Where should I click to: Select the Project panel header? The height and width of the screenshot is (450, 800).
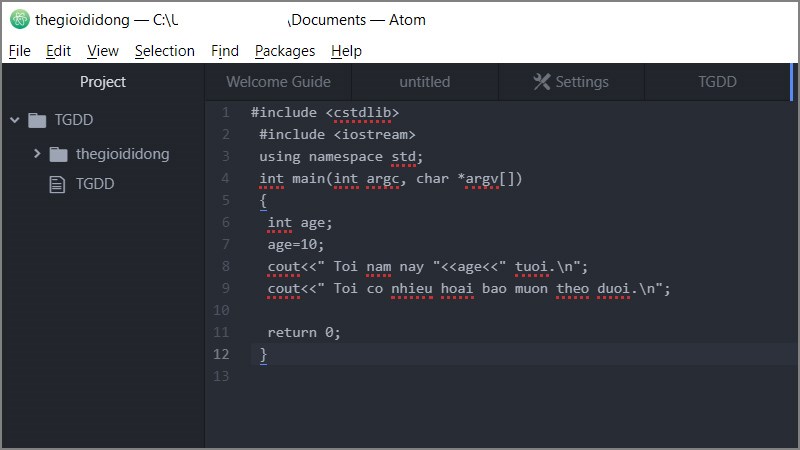[103, 82]
